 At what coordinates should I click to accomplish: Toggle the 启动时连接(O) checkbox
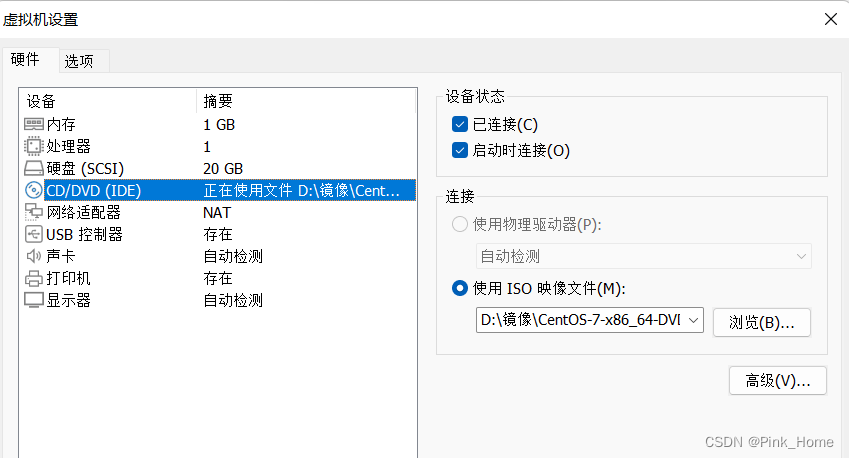[460, 150]
